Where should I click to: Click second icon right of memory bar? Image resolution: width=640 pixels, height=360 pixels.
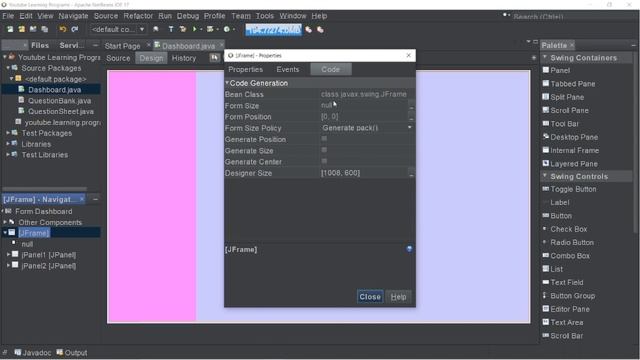(320, 30)
